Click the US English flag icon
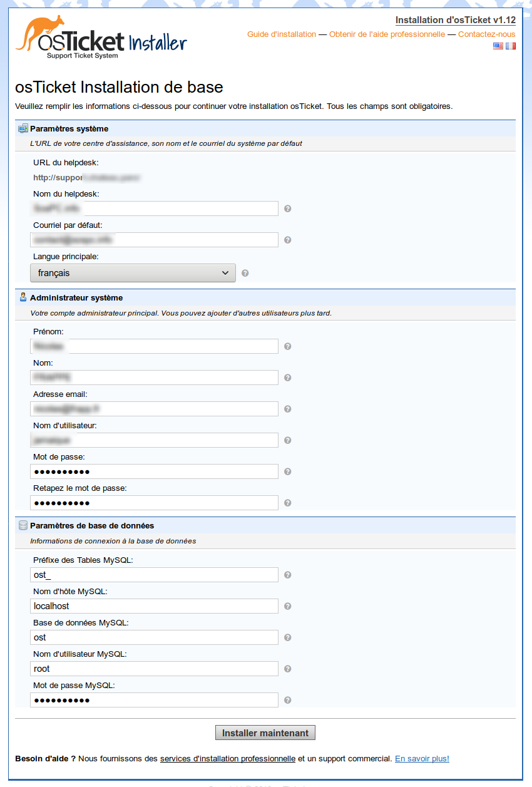The width and height of the screenshot is (532, 787). click(x=498, y=46)
